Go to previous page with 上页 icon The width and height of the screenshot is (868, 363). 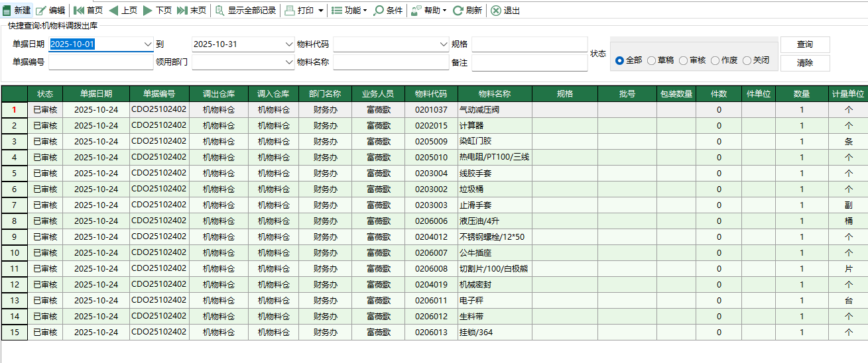(x=113, y=11)
